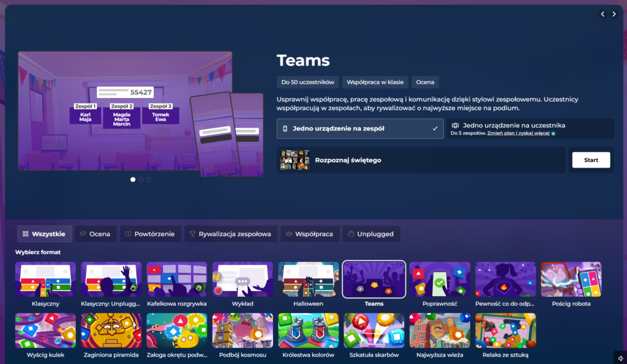Viewport: 627px width, 364px height.
Task: Click the Teams heading text
Action: coord(303,61)
